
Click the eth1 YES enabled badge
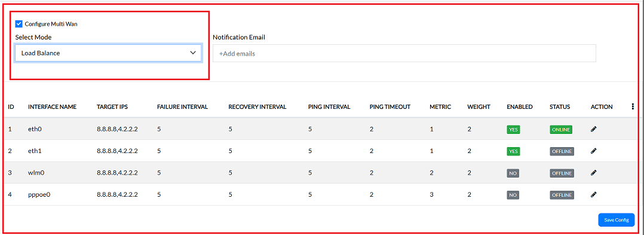click(x=513, y=151)
